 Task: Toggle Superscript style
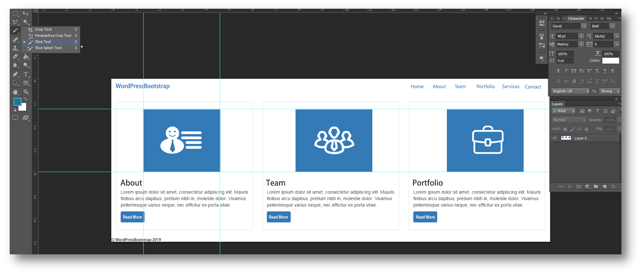point(589,71)
